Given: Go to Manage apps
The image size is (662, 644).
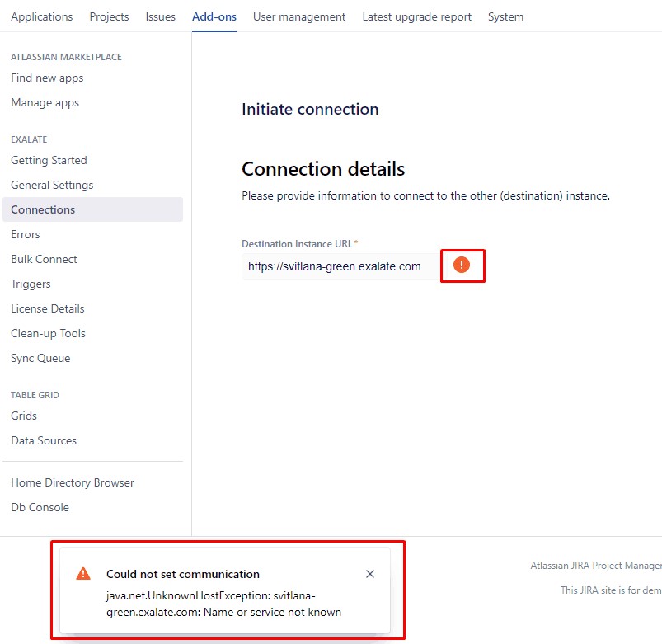Looking at the screenshot, I should [45, 102].
